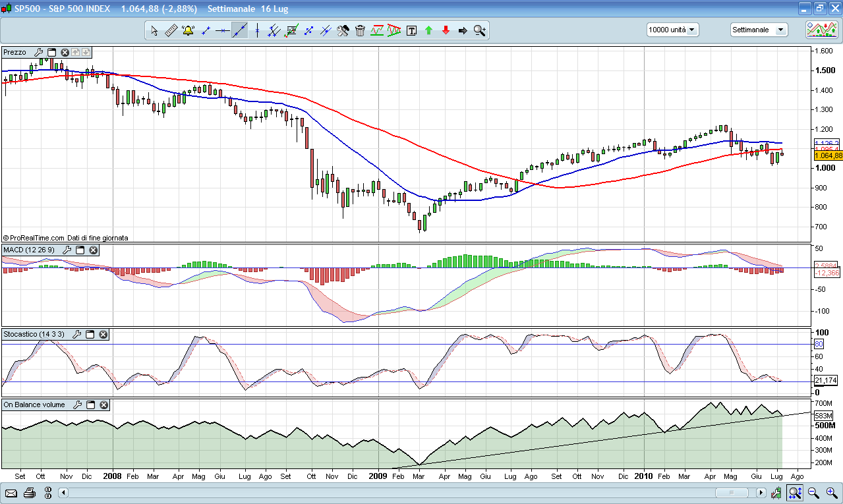Close the Stocastico indicator panel
The height and width of the screenshot is (504, 843).
(103, 335)
